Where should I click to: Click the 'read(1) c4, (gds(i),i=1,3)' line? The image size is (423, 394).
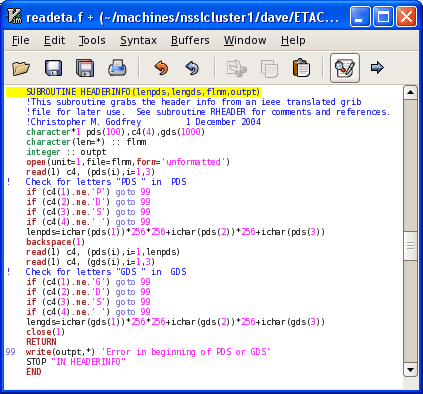tap(91, 262)
